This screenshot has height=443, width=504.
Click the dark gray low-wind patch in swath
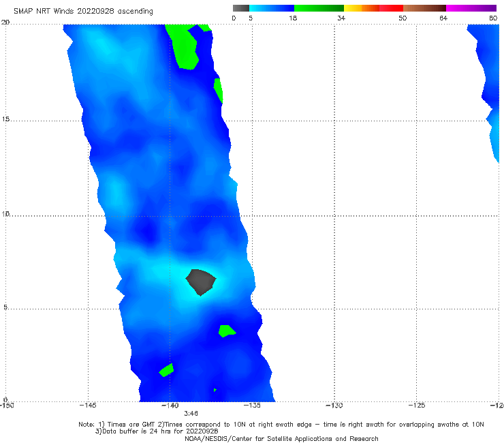[x=200, y=282]
